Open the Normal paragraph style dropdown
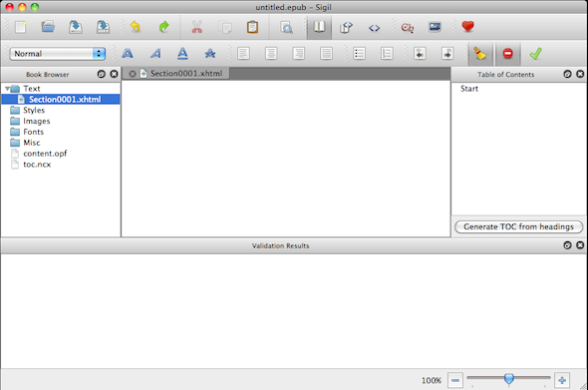 pyautogui.click(x=58, y=54)
